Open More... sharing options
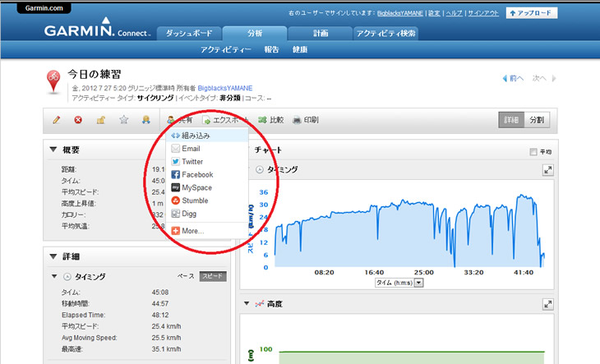 click(x=207, y=231)
